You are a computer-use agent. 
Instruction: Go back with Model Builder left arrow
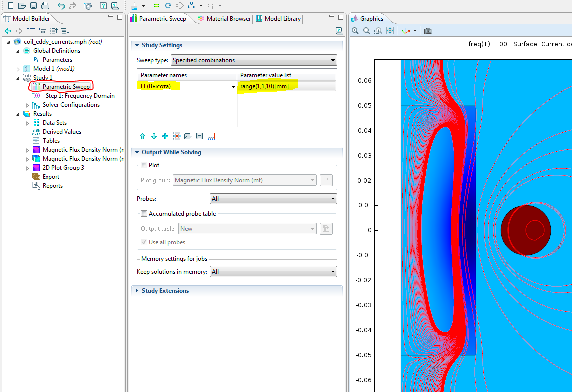[x=8, y=31]
